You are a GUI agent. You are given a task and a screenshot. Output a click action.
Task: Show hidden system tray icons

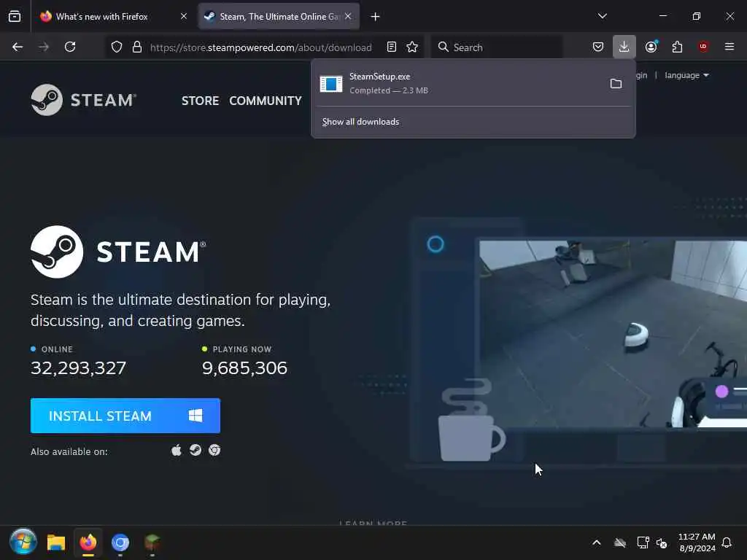pyautogui.click(x=597, y=542)
